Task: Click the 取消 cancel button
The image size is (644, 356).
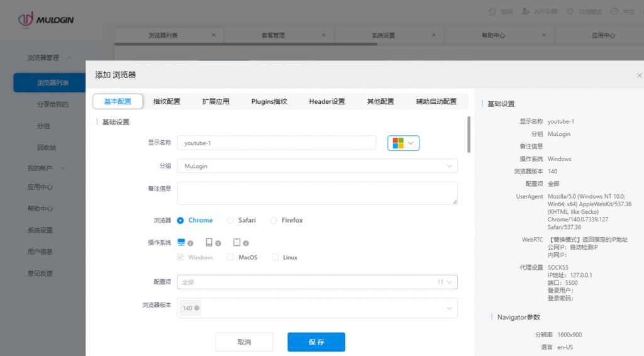Action: click(244, 342)
